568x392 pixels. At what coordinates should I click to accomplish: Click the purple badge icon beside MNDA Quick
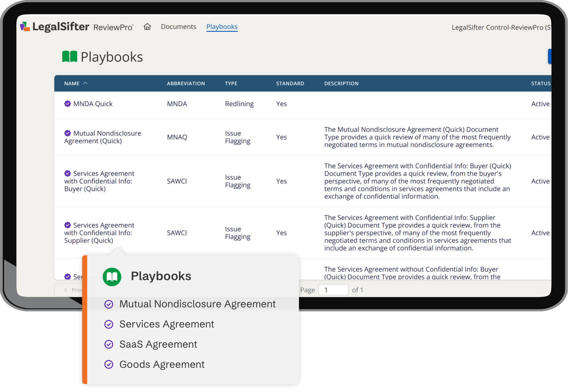click(x=68, y=103)
